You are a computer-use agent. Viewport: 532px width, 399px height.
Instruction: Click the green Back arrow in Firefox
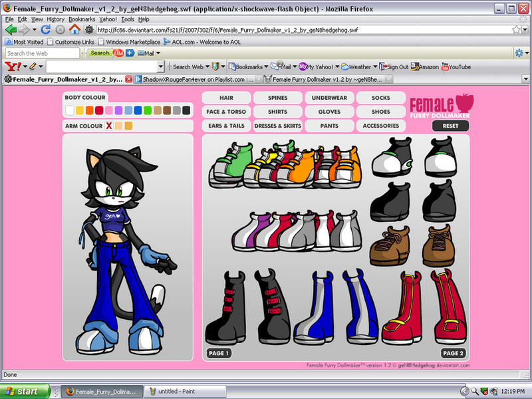[11, 30]
